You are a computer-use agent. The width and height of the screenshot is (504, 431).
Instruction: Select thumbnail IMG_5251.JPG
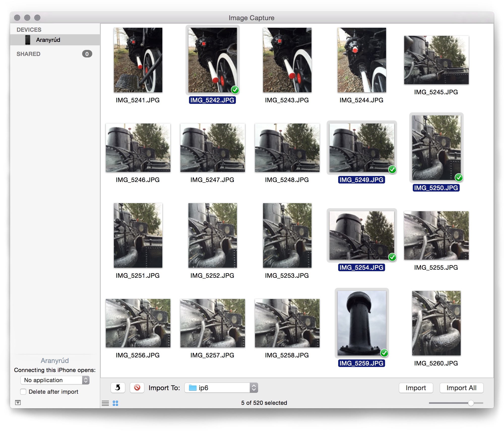138,235
